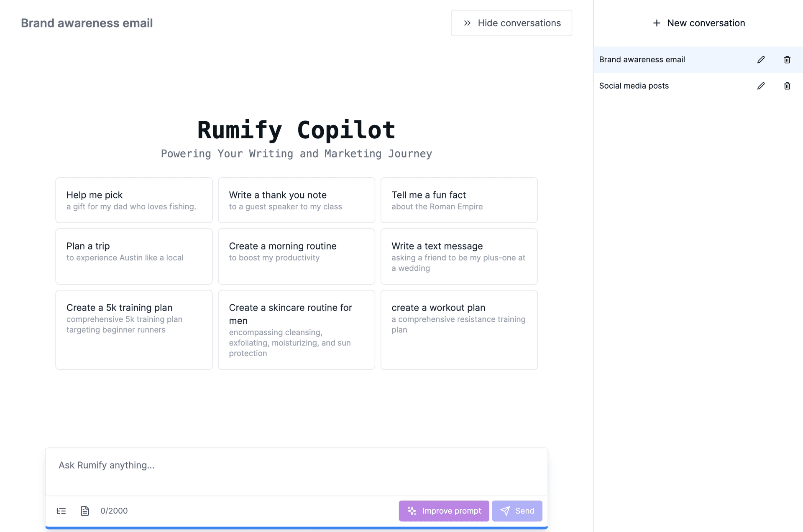Viewport: 803px width, 532px height.
Task: Select 'Create a morning routine' card
Action: click(x=297, y=256)
